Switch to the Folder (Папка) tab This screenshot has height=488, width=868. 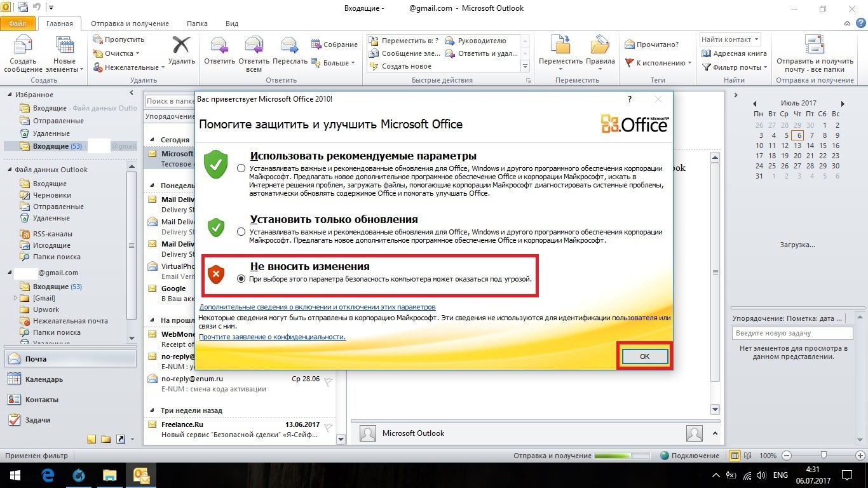197,24
